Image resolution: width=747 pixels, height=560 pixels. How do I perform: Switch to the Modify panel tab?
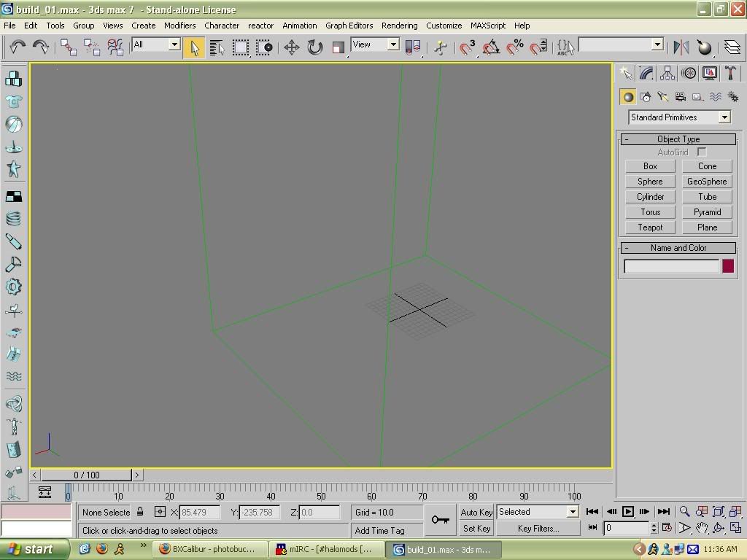646,73
